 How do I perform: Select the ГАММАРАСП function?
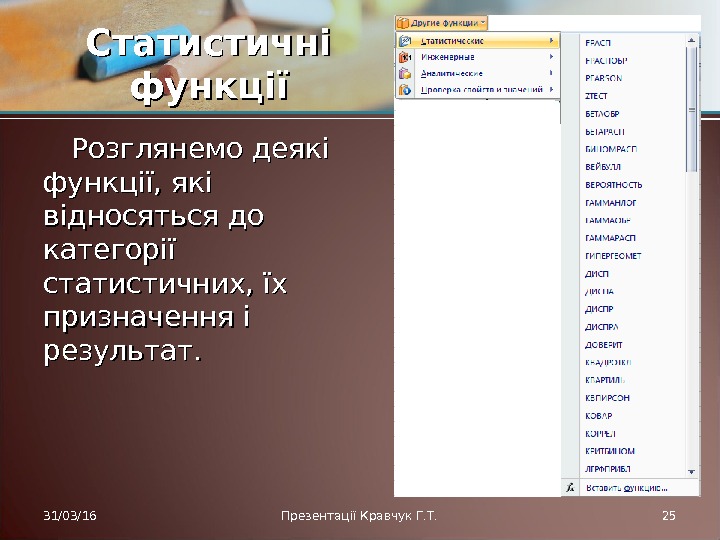pos(610,238)
